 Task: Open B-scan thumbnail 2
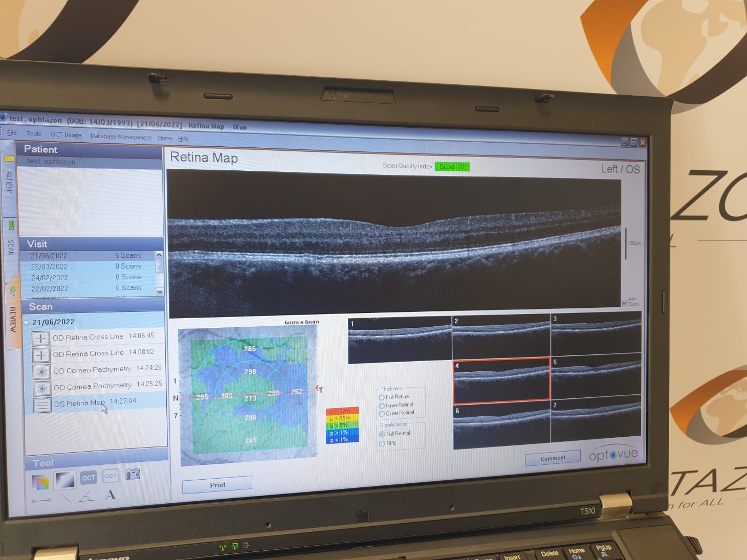pos(501,337)
